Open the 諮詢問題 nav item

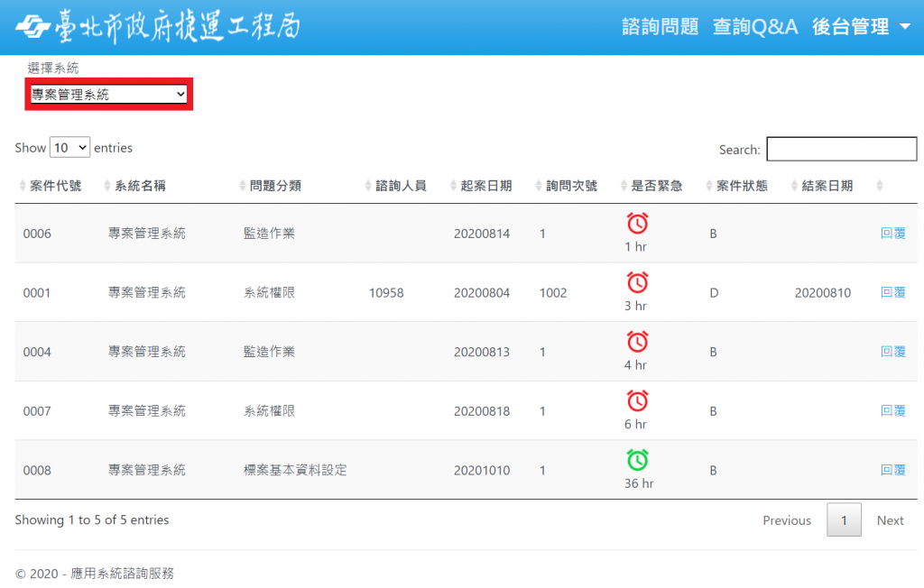point(660,26)
